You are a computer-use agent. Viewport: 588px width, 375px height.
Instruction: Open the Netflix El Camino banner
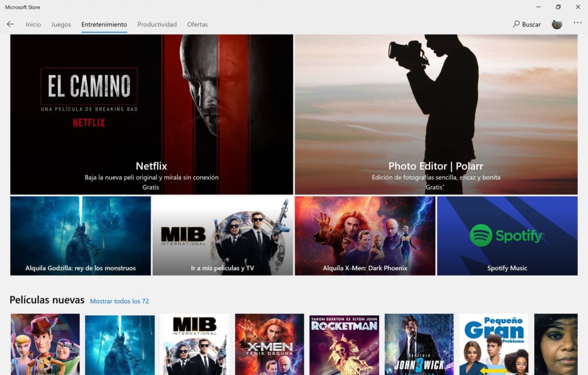[x=152, y=114]
